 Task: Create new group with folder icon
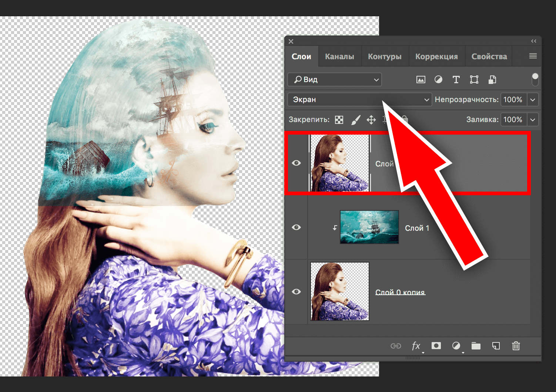(476, 346)
